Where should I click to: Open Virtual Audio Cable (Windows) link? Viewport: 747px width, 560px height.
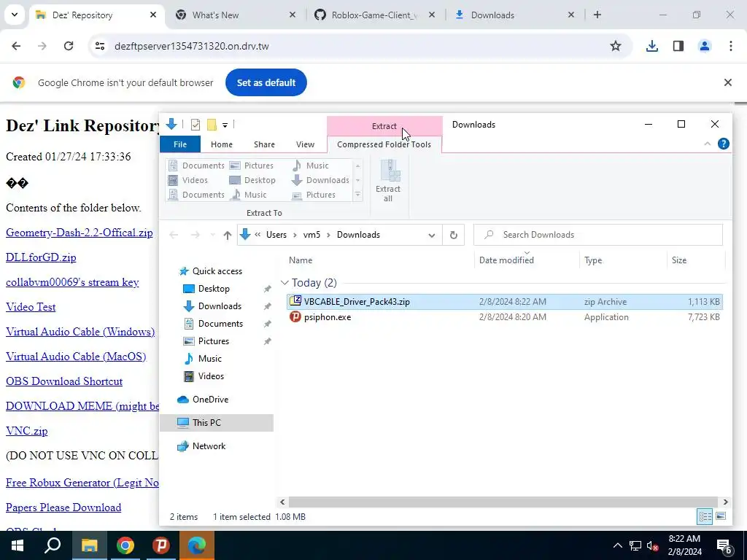click(x=80, y=332)
